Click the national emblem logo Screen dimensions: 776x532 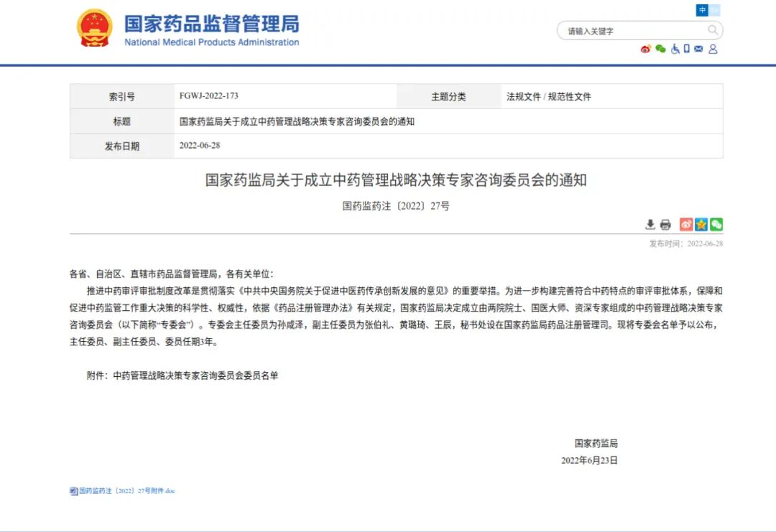point(95,29)
